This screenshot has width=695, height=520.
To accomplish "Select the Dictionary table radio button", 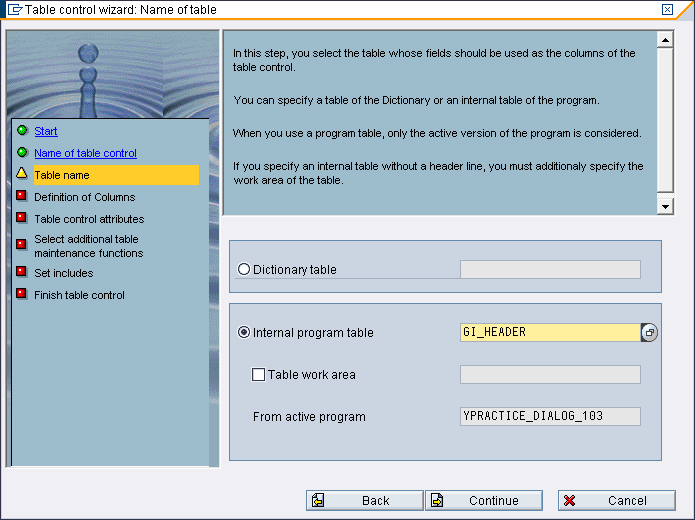I will click(x=244, y=269).
